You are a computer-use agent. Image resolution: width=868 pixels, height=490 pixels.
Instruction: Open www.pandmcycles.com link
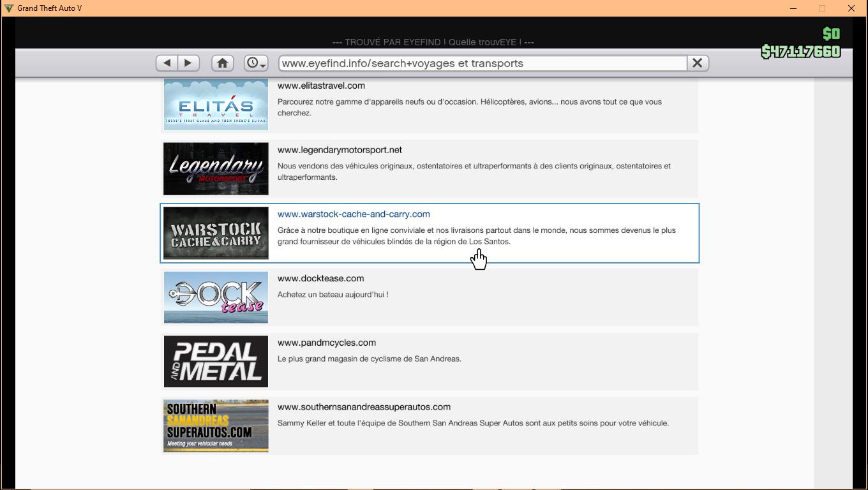(x=326, y=343)
